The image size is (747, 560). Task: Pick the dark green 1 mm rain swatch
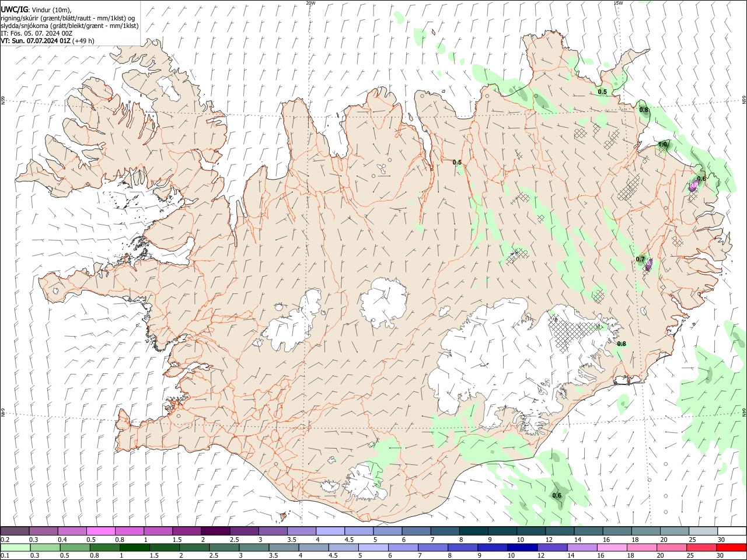click(x=134, y=547)
